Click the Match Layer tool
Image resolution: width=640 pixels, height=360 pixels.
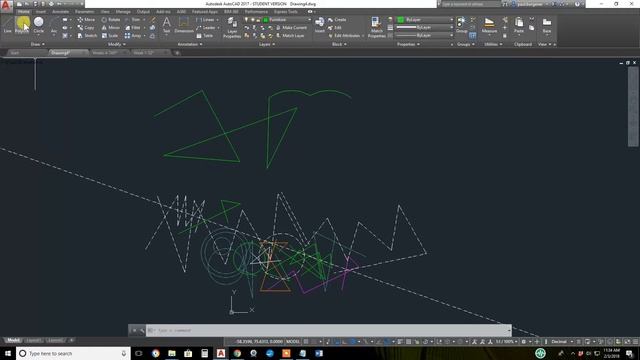[x=290, y=36]
